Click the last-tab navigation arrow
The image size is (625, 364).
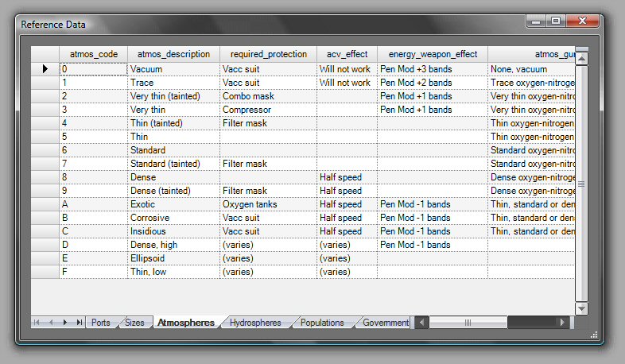click(x=79, y=323)
